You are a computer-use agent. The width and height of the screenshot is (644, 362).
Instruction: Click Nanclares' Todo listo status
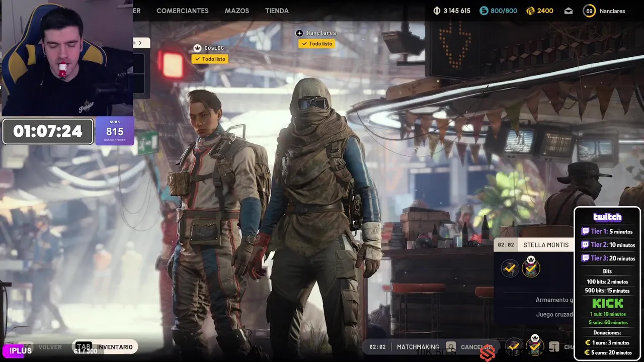pyautogui.click(x=316, y=44)
